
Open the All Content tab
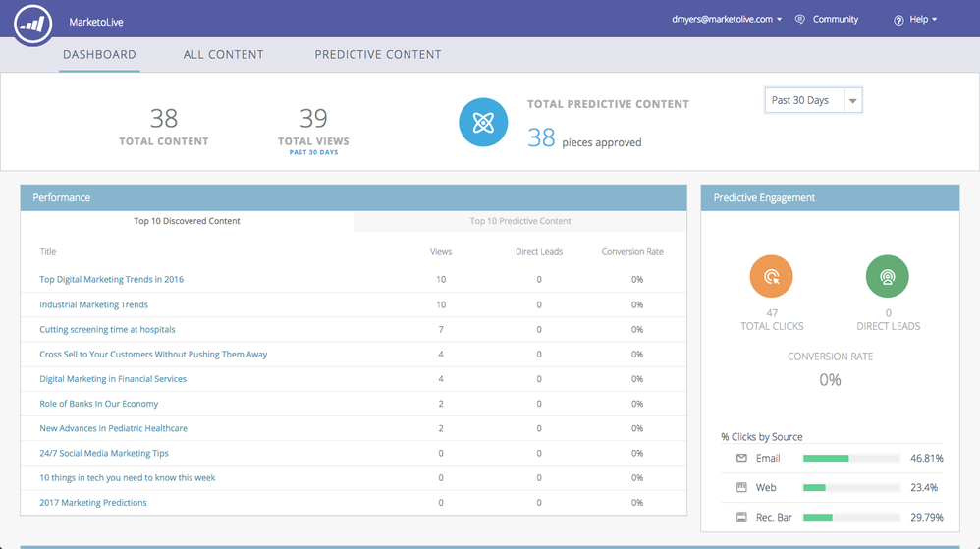[223, 54]
